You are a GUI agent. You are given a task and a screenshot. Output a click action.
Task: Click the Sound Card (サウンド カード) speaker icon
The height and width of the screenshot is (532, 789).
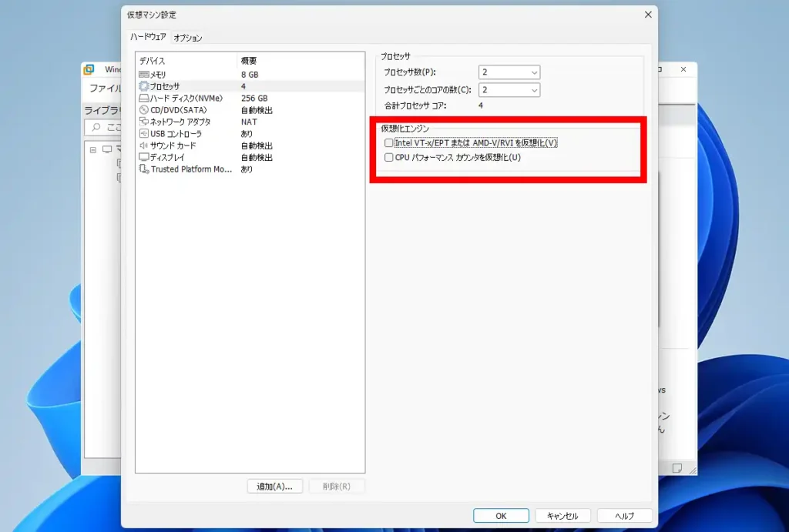click(144, 146)
